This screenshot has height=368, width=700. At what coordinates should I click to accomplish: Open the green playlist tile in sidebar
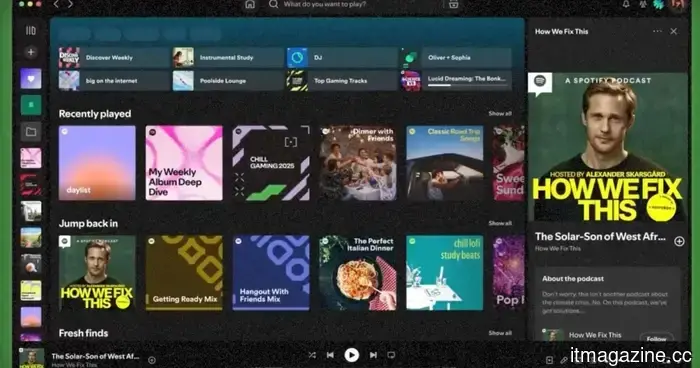tap(31, 105)
